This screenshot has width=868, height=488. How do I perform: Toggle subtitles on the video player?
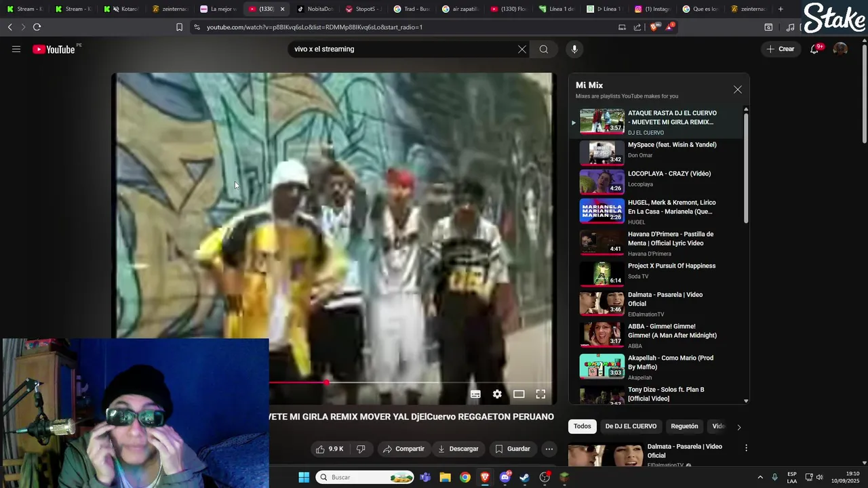click(475, 394)
